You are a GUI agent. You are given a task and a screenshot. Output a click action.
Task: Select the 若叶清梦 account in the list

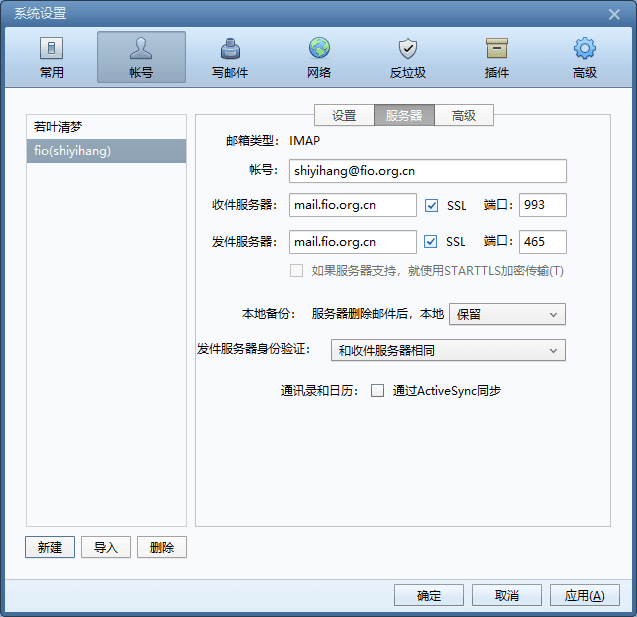pos(106,127)
